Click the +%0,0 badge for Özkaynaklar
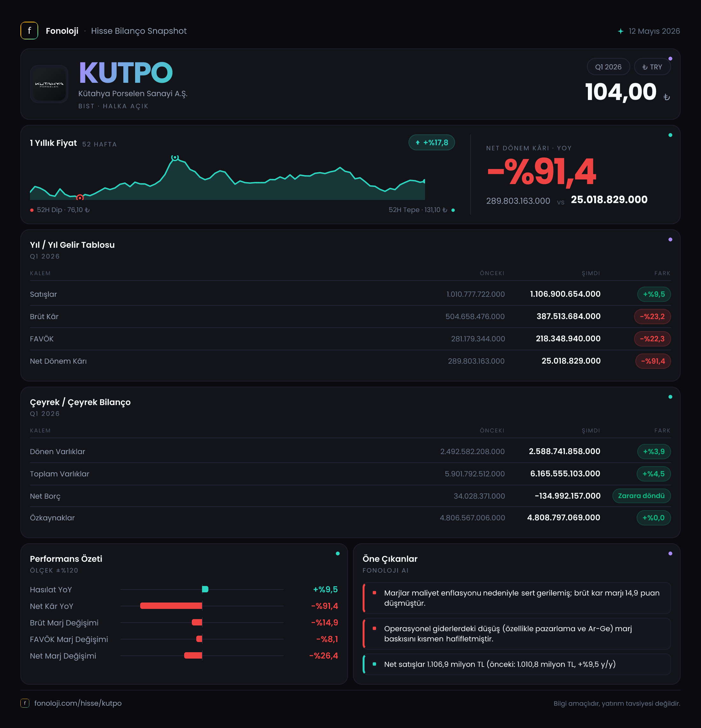701x728 pixels. [x=654, y=518]
